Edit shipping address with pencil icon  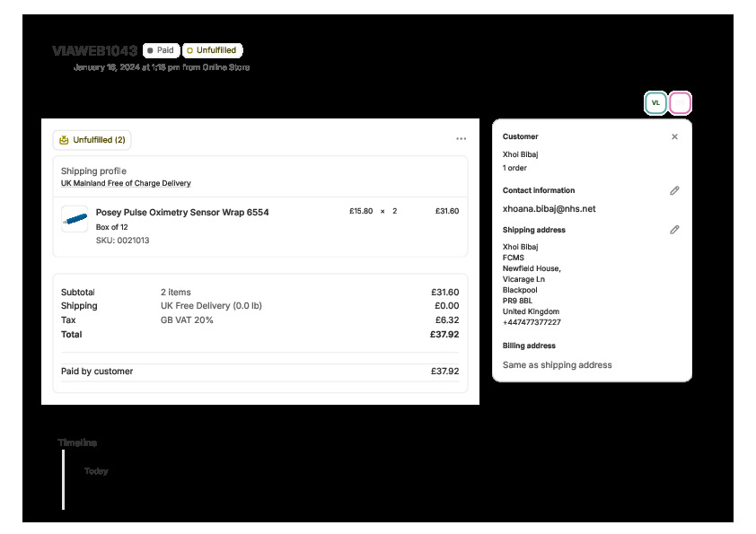coord(674,230)
